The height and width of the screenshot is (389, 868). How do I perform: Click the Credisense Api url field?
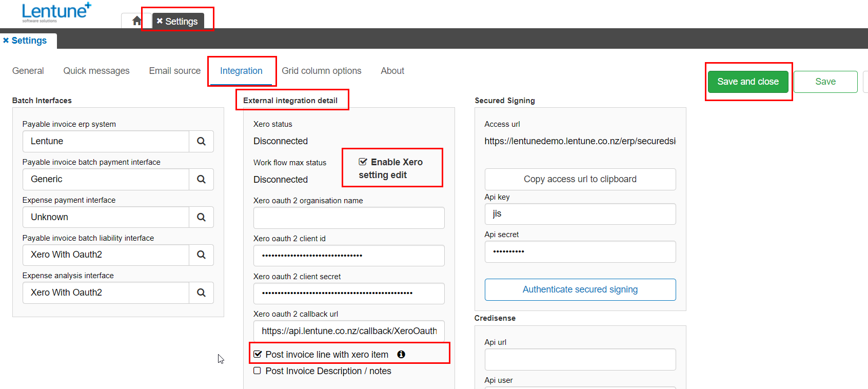coord(580,359)
